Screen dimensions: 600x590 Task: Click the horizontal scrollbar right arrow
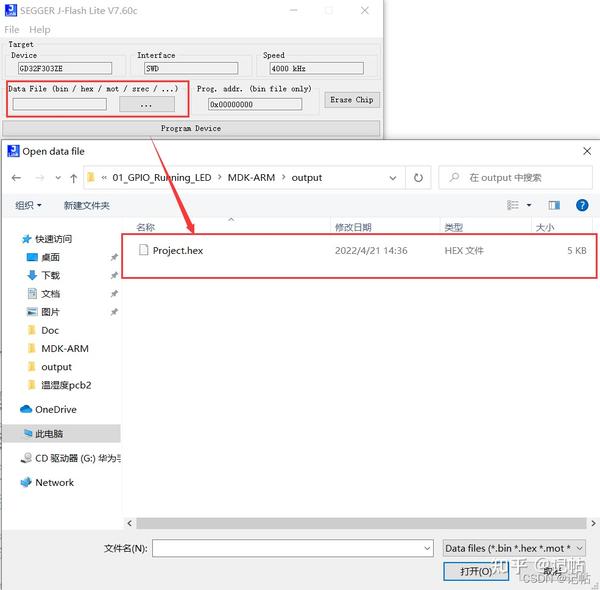tap(593, 523)
